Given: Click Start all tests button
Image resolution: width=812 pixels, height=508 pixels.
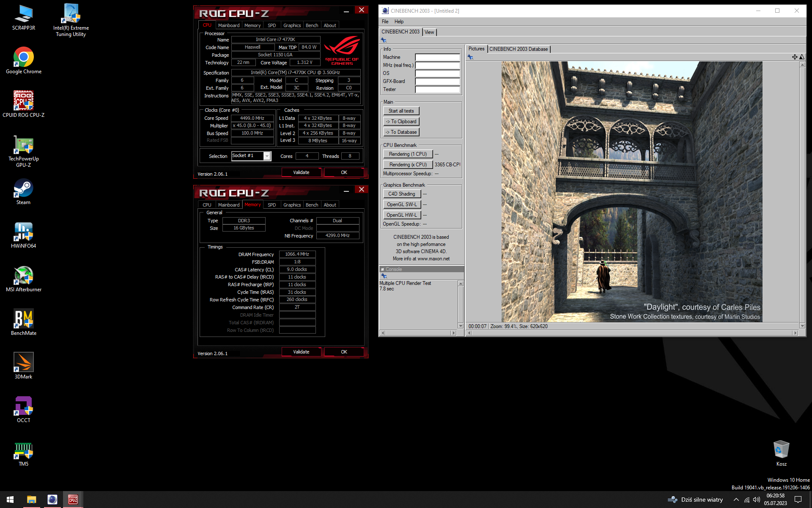Looking at the screenshot, I should pos(401,111).
